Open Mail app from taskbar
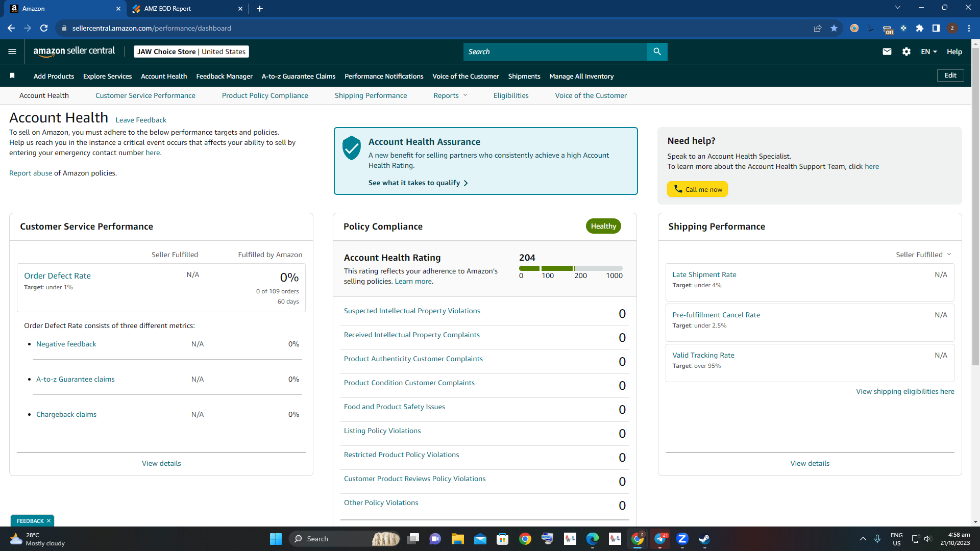Viewport: 980px width, 551px height. (480, 539)
